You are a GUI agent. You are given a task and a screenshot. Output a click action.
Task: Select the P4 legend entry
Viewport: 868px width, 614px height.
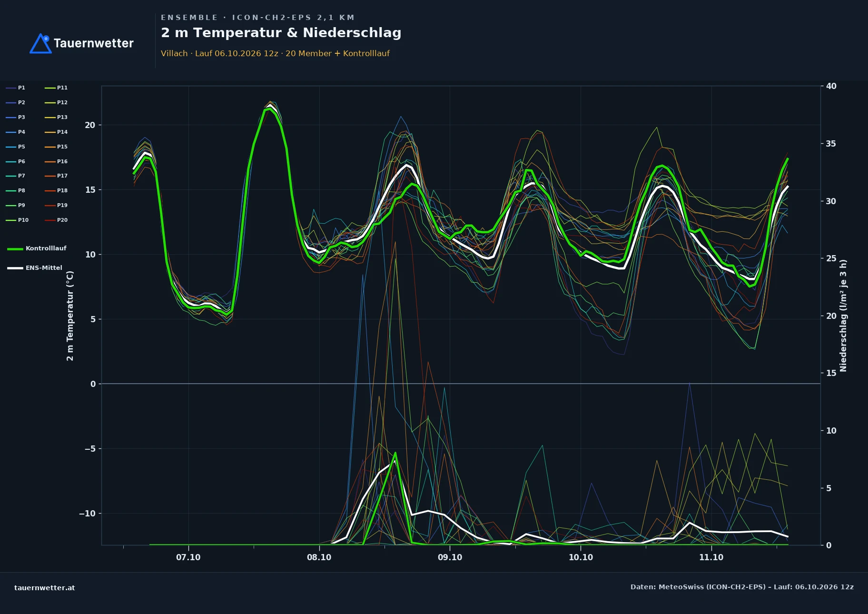tap(15, 132)
